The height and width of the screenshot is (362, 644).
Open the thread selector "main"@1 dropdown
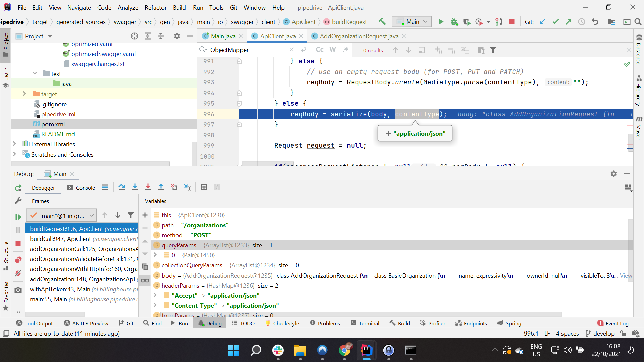click(x=61, y=215)
